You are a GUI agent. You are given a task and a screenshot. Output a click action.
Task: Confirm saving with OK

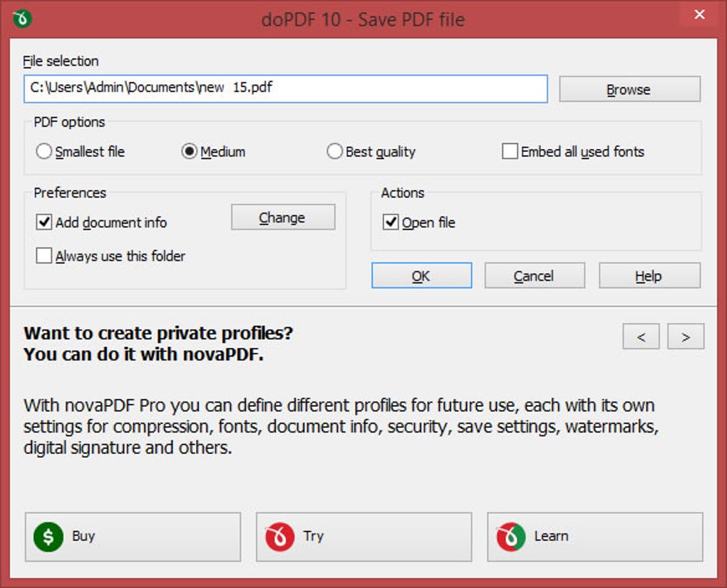[x=421, y=275]
